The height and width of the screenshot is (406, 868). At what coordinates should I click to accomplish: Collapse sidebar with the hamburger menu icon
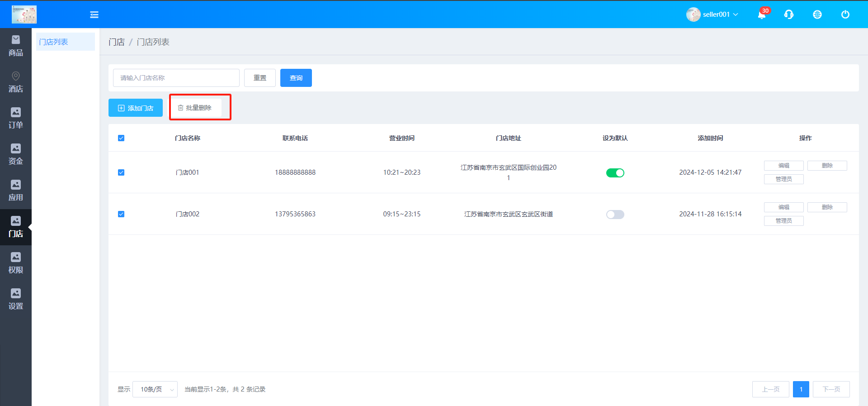click(94, 15)
